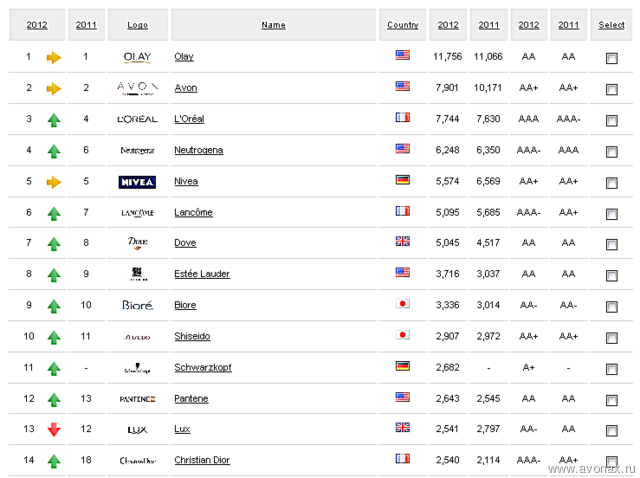640x478 pixels.
Task: Click the German flag in Schwarzkopf row
Action: click(x=402, y=366)
